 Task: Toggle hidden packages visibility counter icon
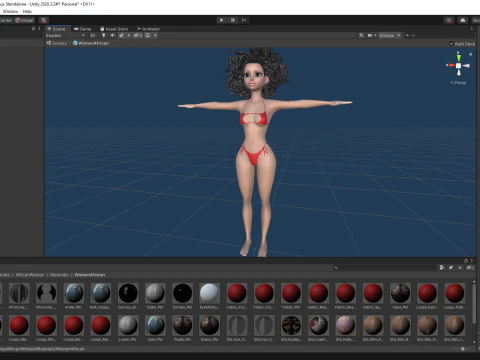point(470,268)
